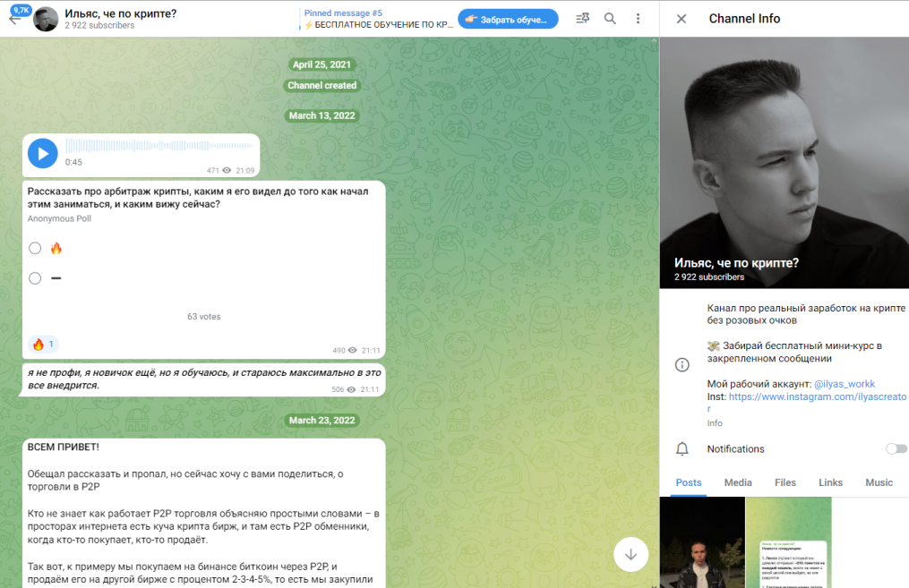The image size is (909, 588).
Task: Play the 0:45 voice message
Action: (x=43, y=154)
